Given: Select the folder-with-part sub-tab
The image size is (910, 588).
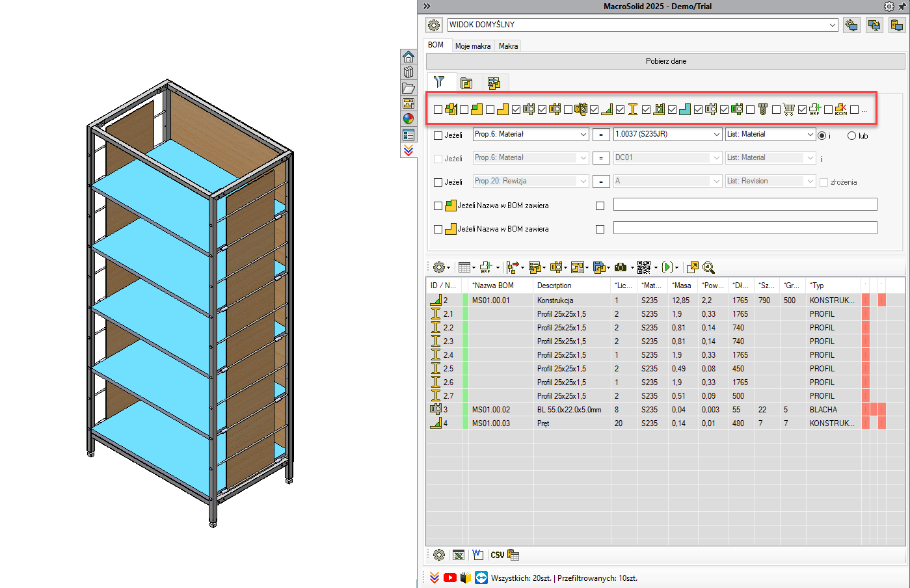Looking at the screenshot, I should tap(466, 83).
